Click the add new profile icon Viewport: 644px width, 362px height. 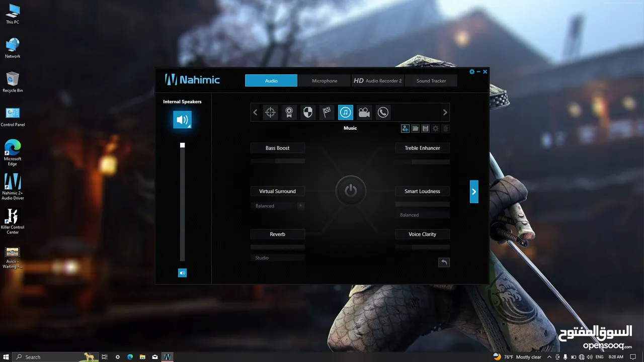click(405, 129)
